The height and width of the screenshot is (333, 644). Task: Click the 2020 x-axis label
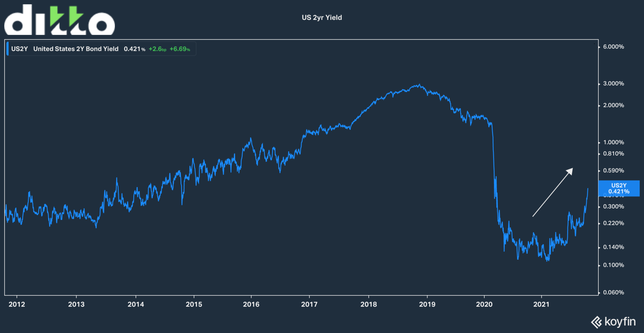484,304
